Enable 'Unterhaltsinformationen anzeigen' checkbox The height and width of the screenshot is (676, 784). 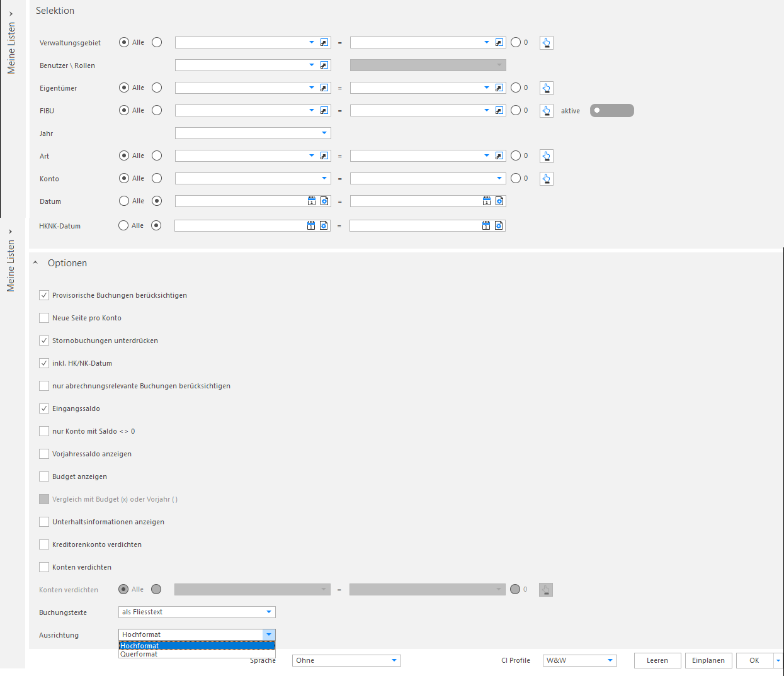(44, 522)
